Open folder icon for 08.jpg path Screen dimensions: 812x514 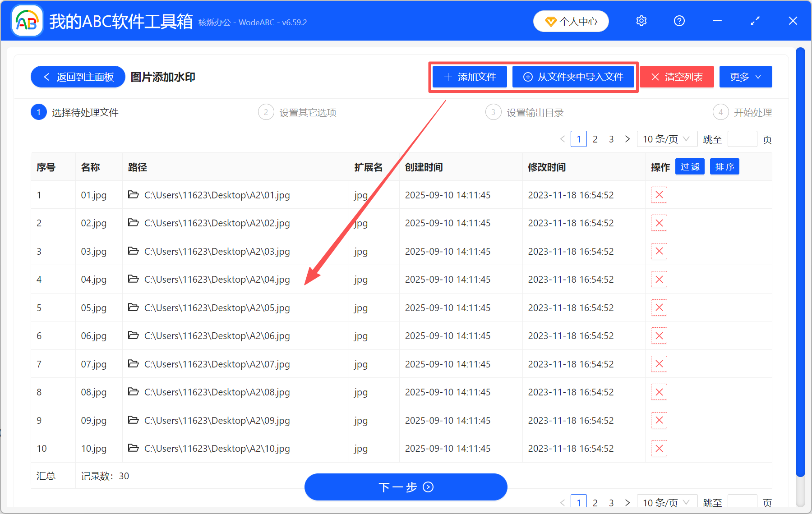click(x=133, y=391)
